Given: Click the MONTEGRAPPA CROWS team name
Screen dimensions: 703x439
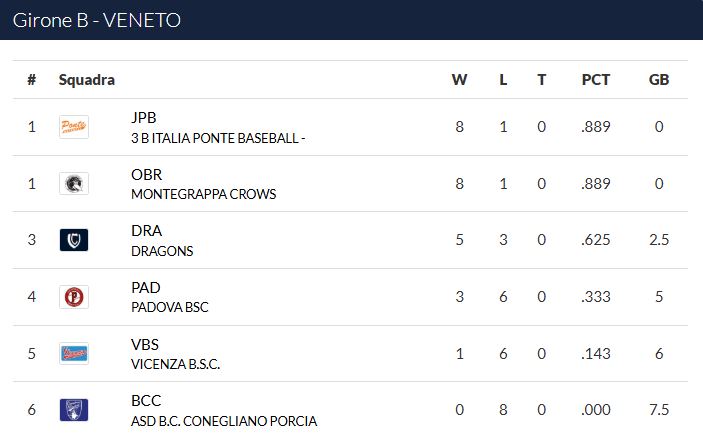Looking at the screenshot, I should pos(204,194).
